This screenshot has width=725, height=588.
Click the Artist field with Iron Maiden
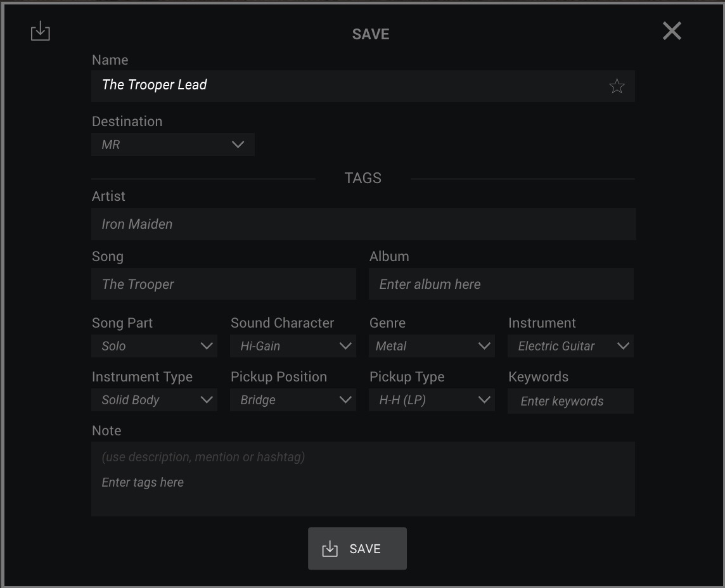[x=363, y=224]
